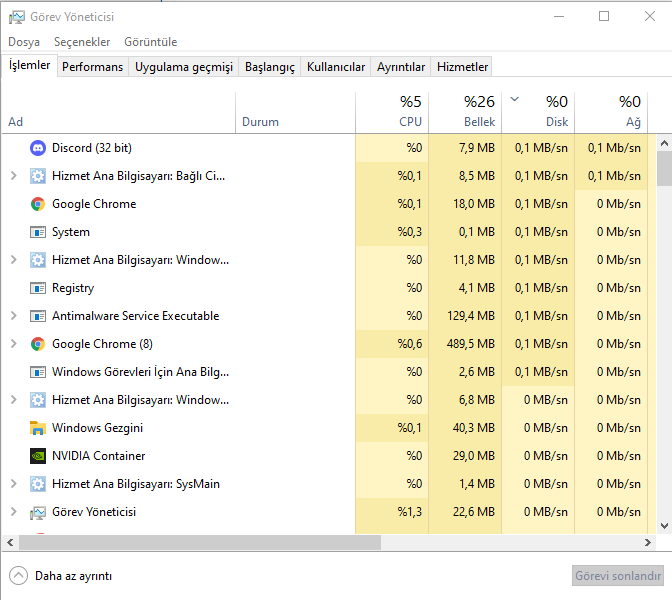Expand the Google Chrome (8) process group
The image size is (672, 600).
[14, 344]
